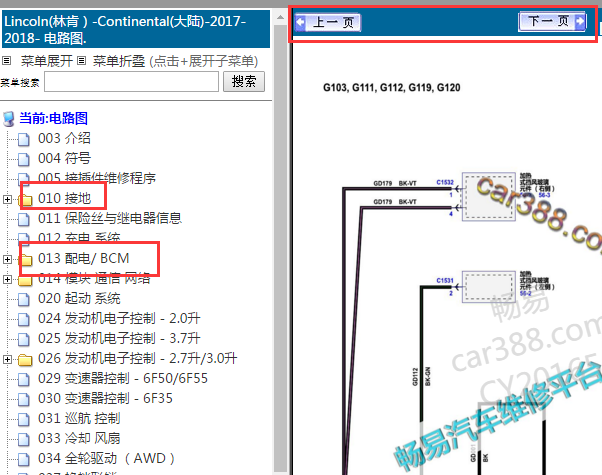This screenshot has width=602, height=475.
Task: Open 031 巡航 控制 entry
Action: [x=79, y=418]
